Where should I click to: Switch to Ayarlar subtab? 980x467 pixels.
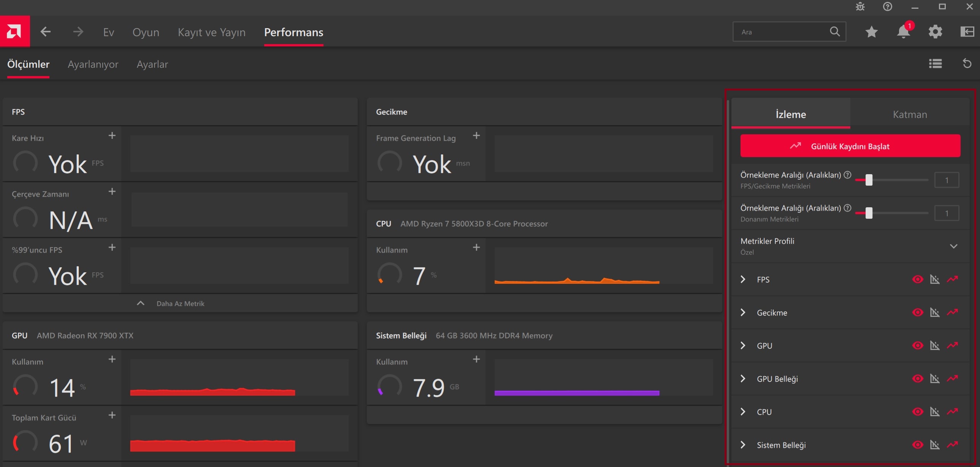pyautogui.click(x=152, y=64)
